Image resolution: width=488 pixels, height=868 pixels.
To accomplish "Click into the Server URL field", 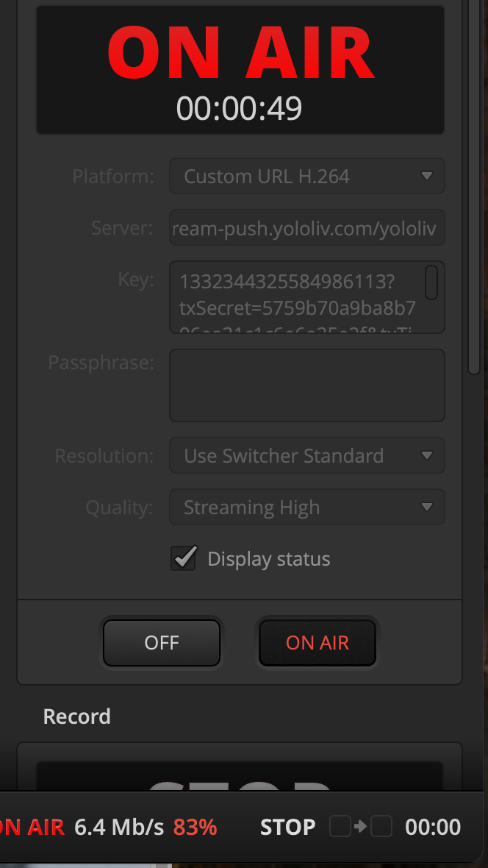I will [306, 228].
